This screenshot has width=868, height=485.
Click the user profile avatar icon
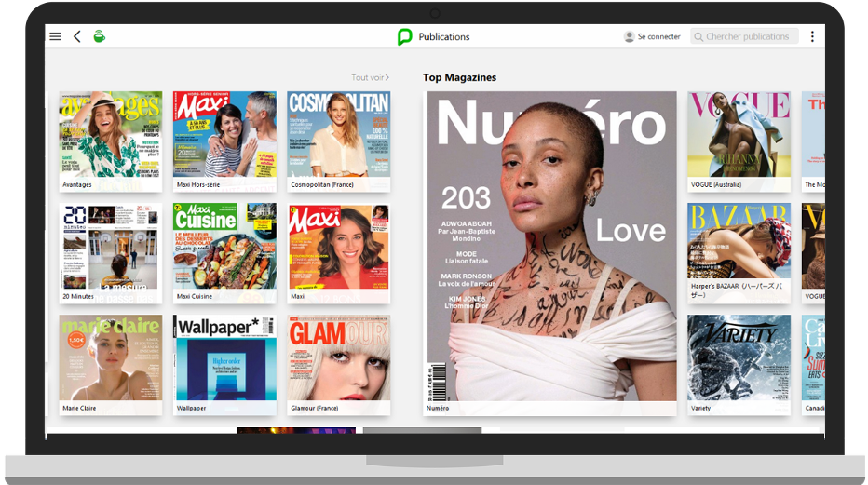[629, 36]
